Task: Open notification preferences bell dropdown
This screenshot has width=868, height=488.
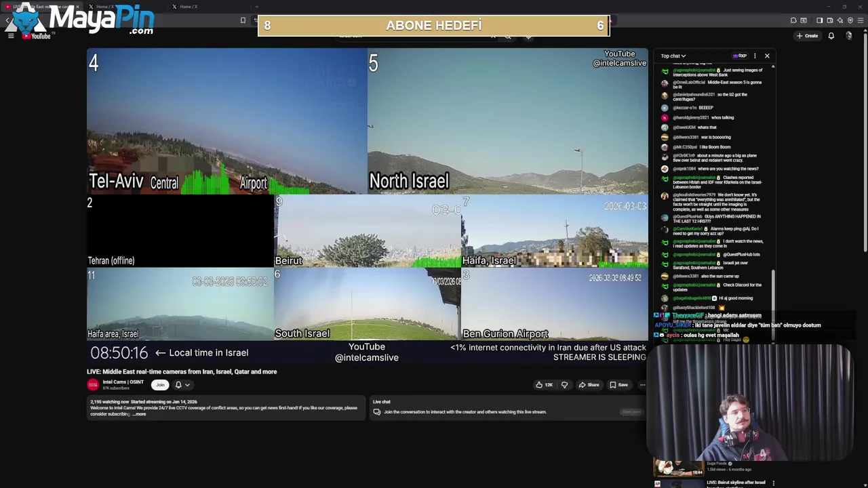Action: point(182,385)
